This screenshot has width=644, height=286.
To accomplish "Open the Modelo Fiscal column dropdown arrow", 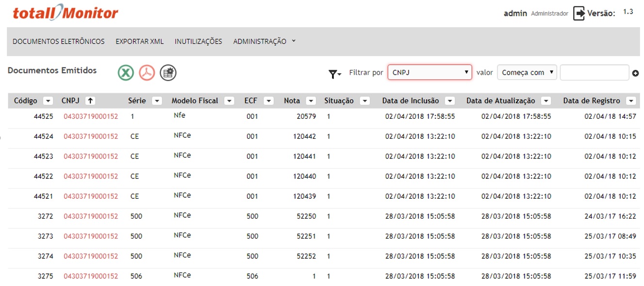I will [229, 101].
